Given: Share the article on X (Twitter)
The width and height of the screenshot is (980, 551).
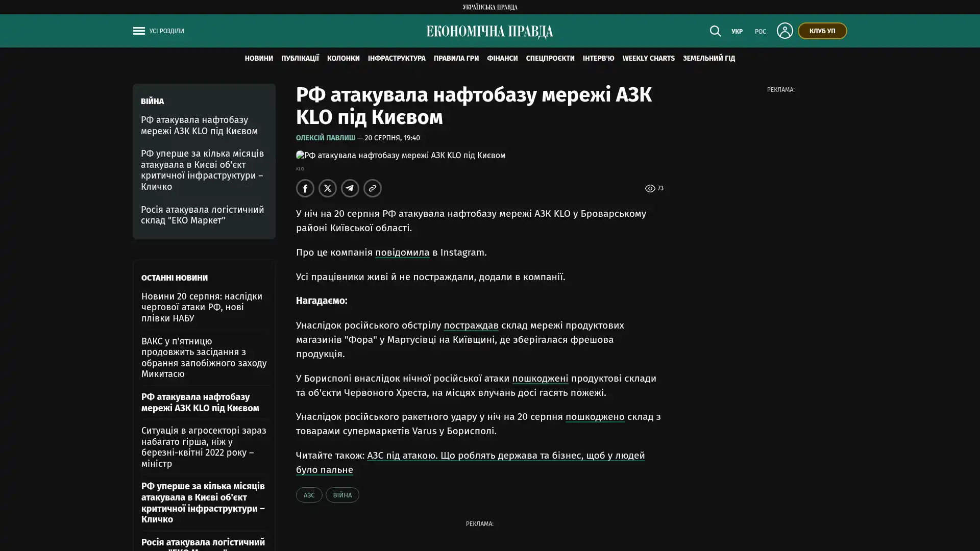Looking at the screenshot, I should tap(328, 188).
